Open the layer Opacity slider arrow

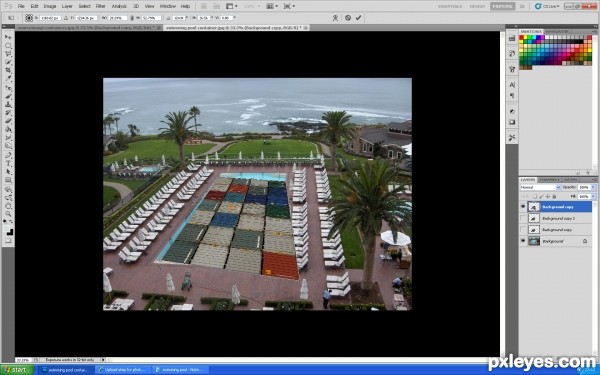click(x=593, y=187)
